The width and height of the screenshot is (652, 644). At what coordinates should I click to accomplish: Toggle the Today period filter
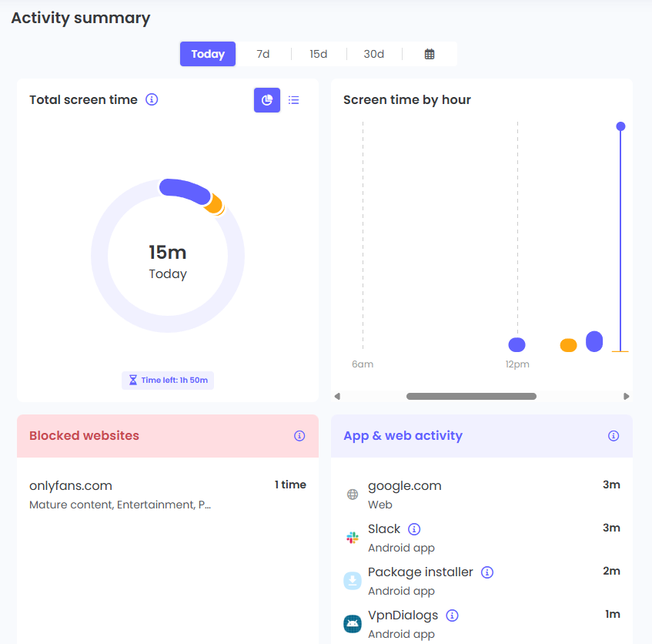pos(207,54)
